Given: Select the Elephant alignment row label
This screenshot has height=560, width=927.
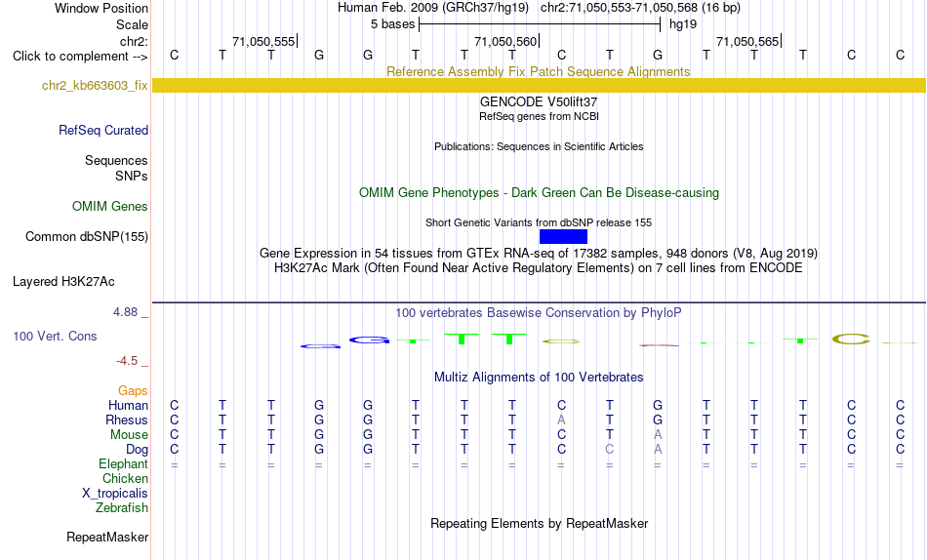Looking at the screenshot, I should (124, 463).
